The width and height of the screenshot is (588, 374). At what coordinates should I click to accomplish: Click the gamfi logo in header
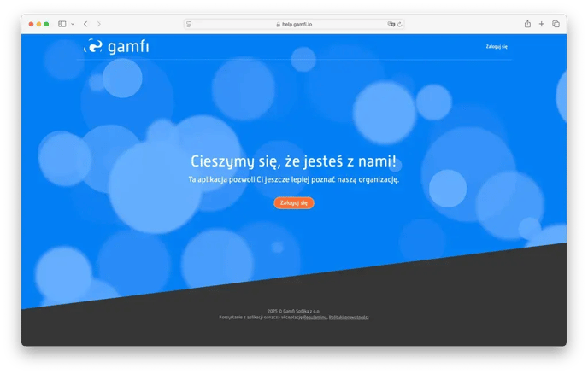(116, 46)
